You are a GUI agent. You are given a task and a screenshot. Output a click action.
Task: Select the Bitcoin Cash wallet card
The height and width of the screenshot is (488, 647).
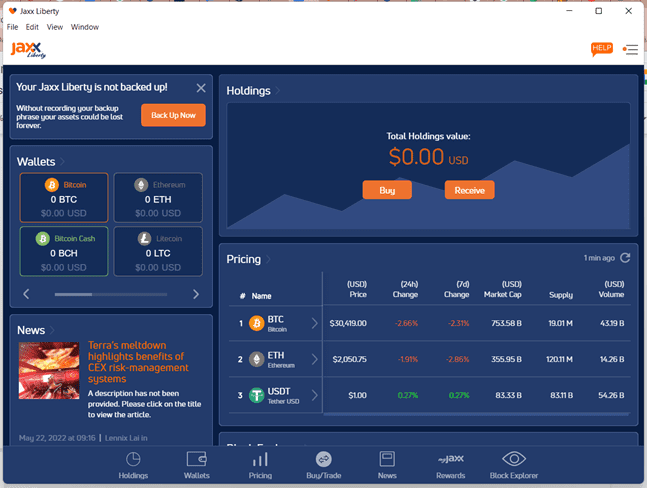[x=64, y=251]
